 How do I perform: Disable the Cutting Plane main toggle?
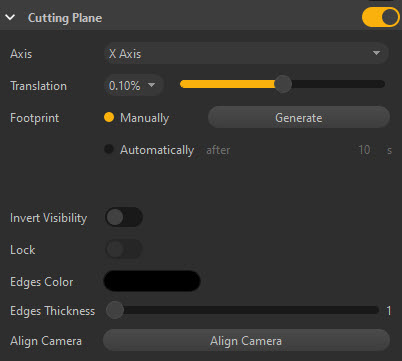381,17
